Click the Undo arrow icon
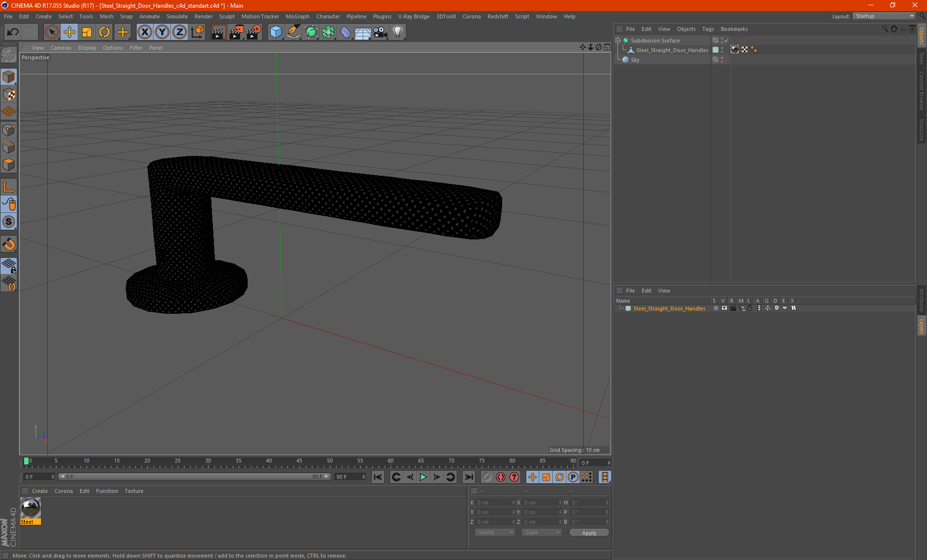The image size is (927, 560). (x=13, y=32)
